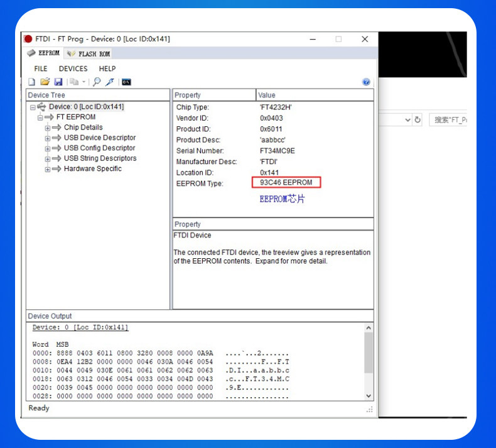Click the arrow icon beside USB String Descriptors
The width and height of the screenshot is (496, 448).
tap(57, 158)
